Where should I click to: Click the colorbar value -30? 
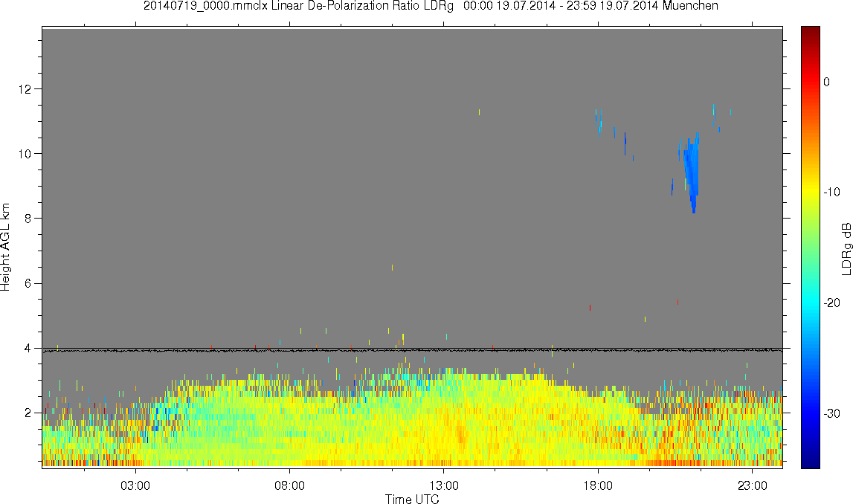coord(831,414)
